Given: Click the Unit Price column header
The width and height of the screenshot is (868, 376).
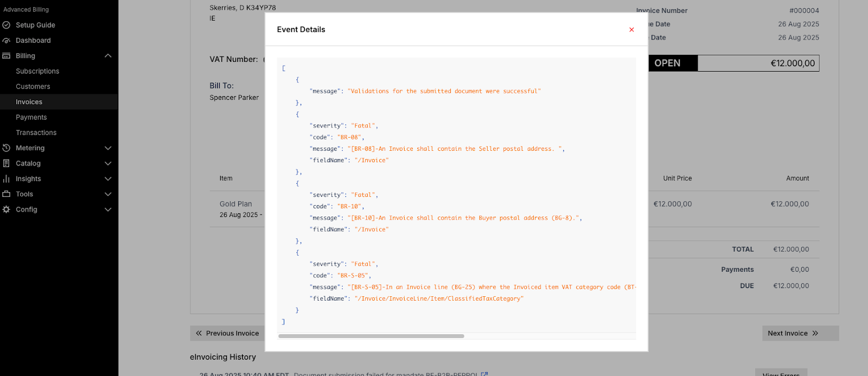Looking at the screenshot, I should pyautogui.click(x=678, y=178).
